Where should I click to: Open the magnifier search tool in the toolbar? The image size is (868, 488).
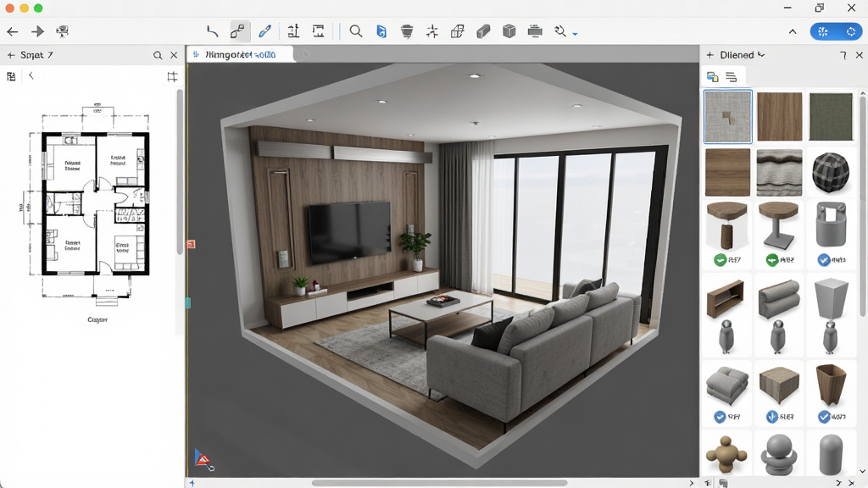click(356, 31)
